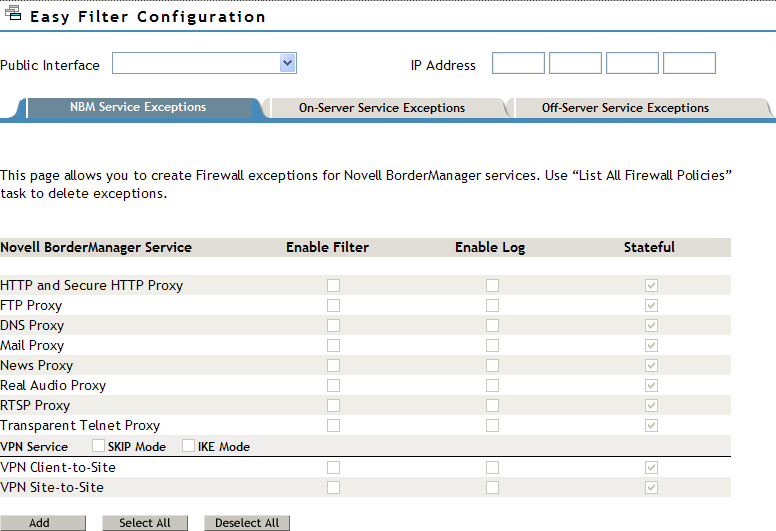Check the SKIP Mode checkbox

(98, 446)
